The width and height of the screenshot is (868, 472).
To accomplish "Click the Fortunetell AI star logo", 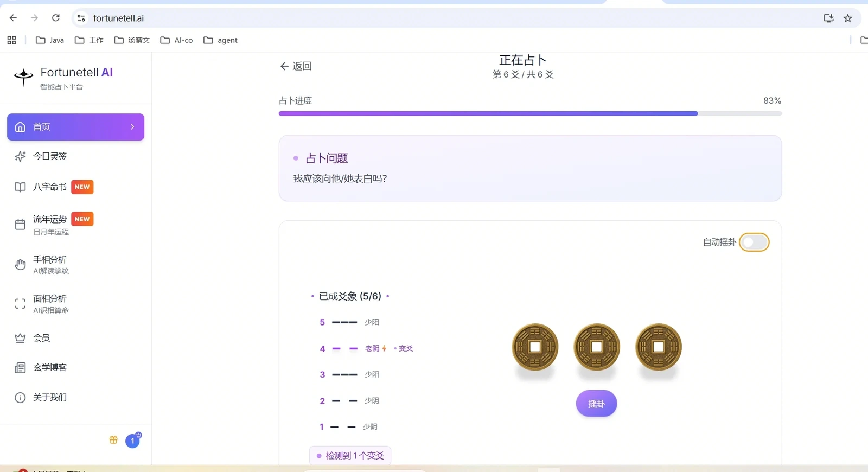I will click(x=23, y=77).
